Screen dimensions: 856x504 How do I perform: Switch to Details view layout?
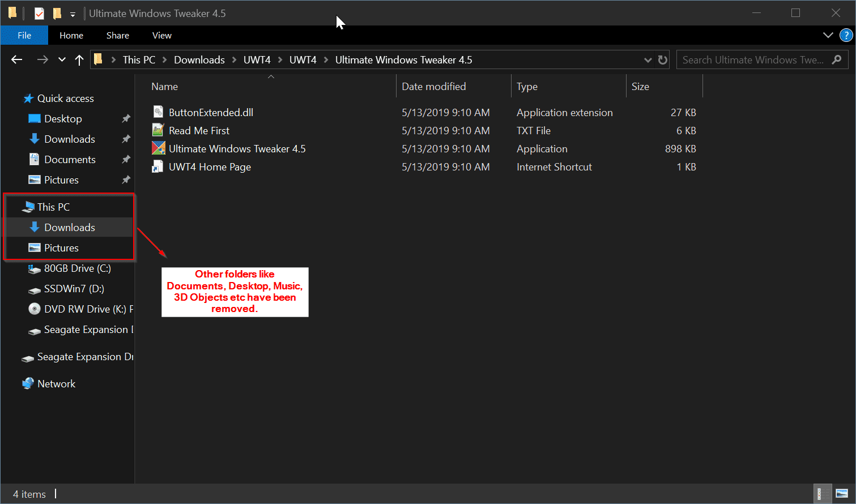(820, 494)
